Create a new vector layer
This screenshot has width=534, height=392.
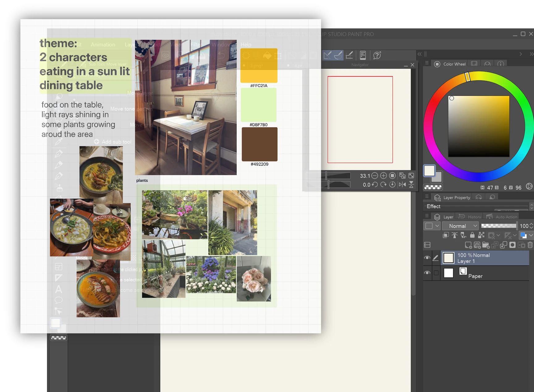477,245
